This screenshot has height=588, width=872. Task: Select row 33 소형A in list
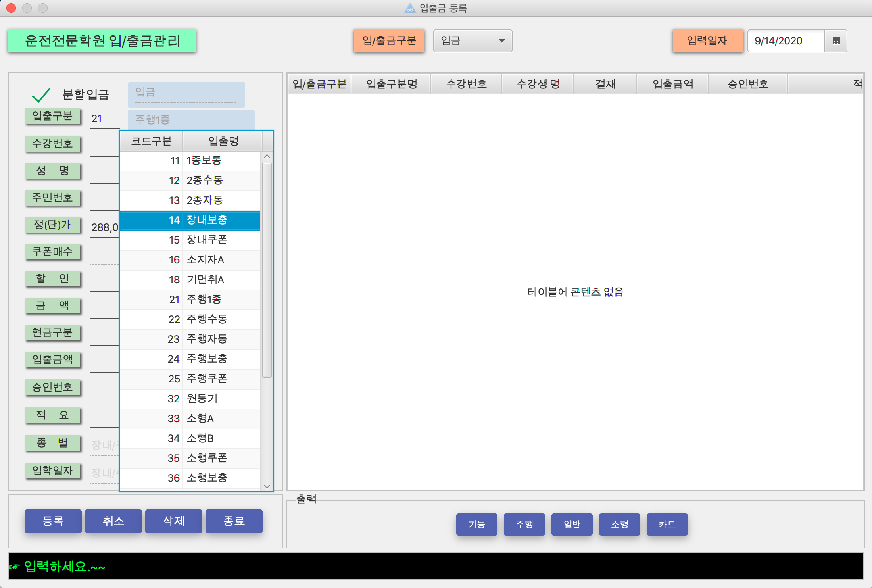tap(190, 419)
